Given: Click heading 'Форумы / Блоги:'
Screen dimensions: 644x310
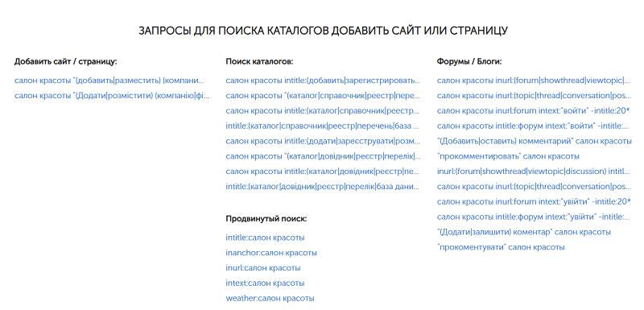Looking at the screenshot, I should click(x=469, y=62).
